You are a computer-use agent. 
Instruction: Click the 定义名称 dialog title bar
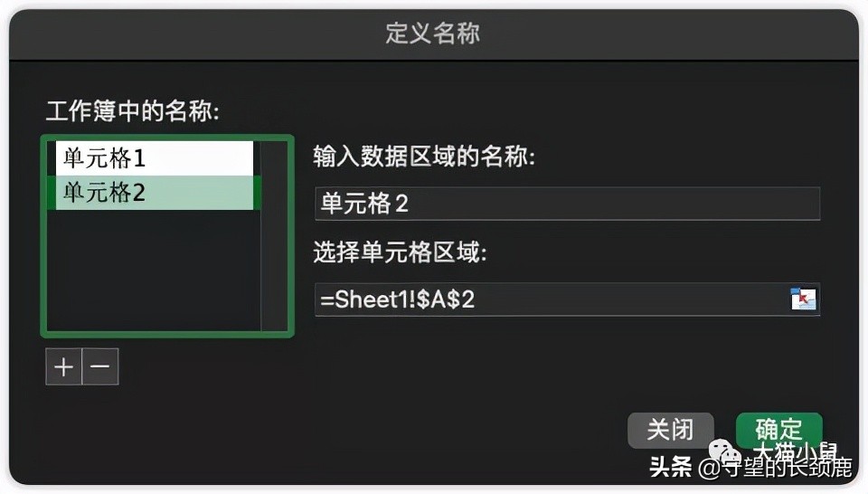pyautogui.click(x=433, y=33)
